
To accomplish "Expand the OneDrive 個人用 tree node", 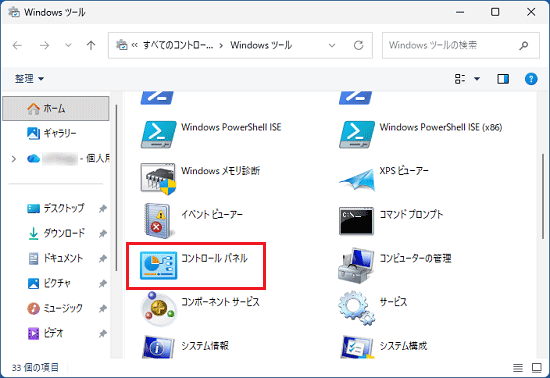I will pyautogui.click(x=14, y=159).
